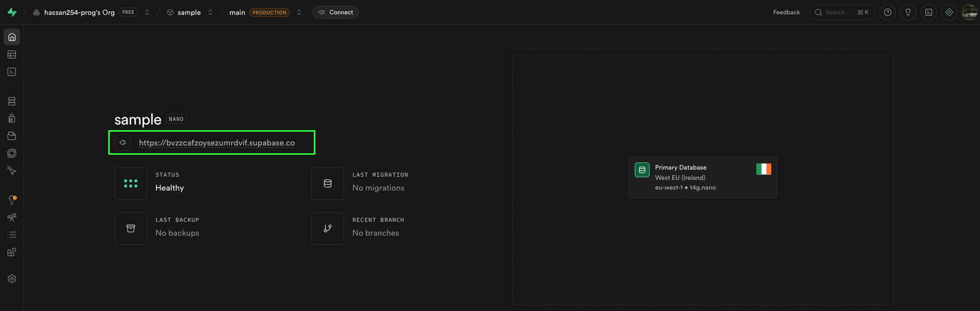Click the No migrations text

[x=378, y=188]
